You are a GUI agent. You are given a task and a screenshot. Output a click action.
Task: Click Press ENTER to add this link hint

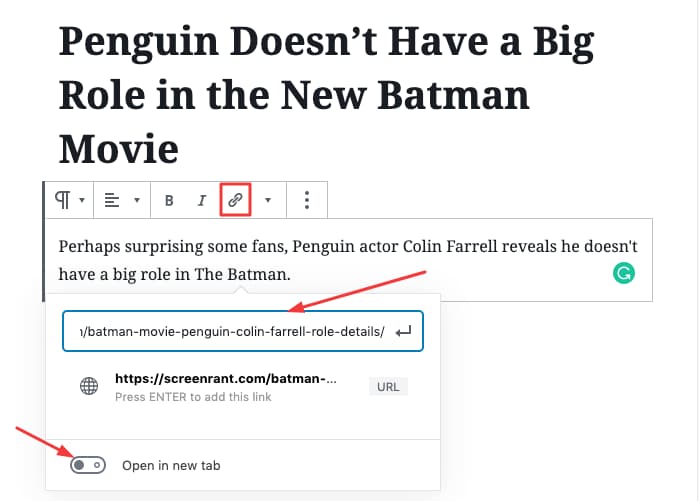(193, 397)
